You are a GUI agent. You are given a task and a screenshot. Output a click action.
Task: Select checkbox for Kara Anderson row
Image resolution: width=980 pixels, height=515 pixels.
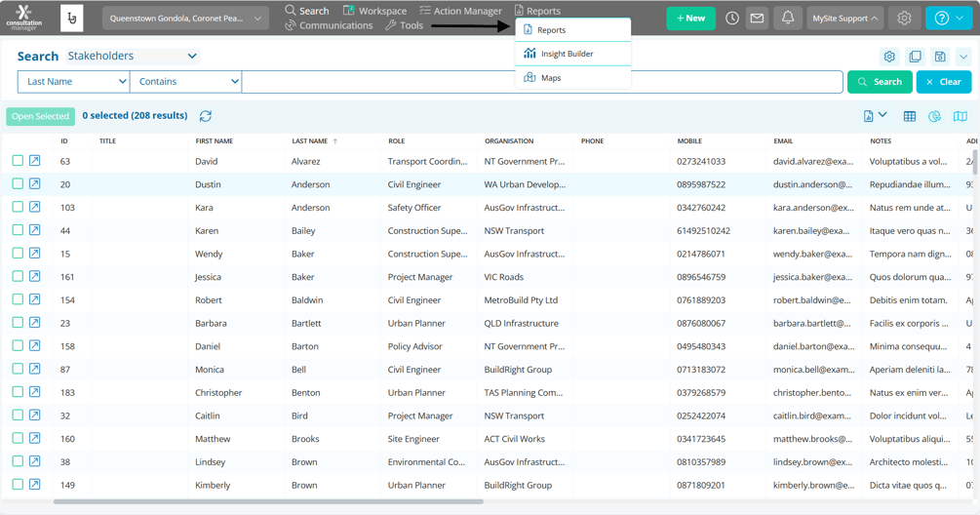pos(18,207)
